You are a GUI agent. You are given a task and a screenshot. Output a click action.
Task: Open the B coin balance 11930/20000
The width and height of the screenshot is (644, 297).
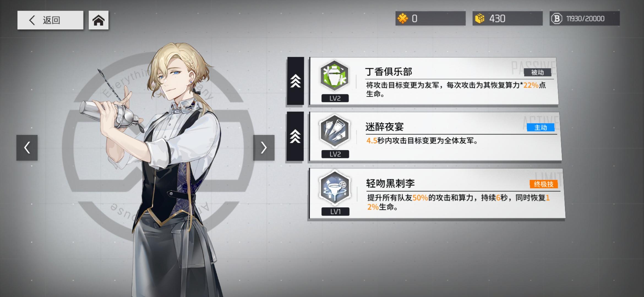[x=585, y=18]
